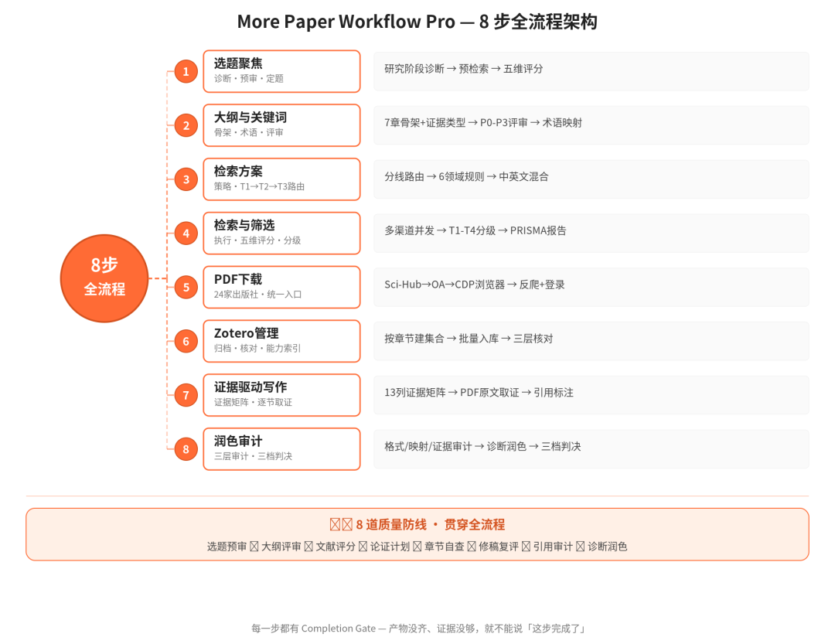Click the orange step 3 number circle
Screen dimensions: 835x644
(186, 179)
